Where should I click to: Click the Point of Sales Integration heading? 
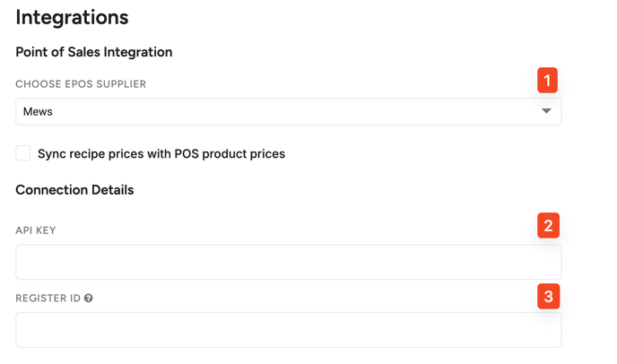[94, 52]
